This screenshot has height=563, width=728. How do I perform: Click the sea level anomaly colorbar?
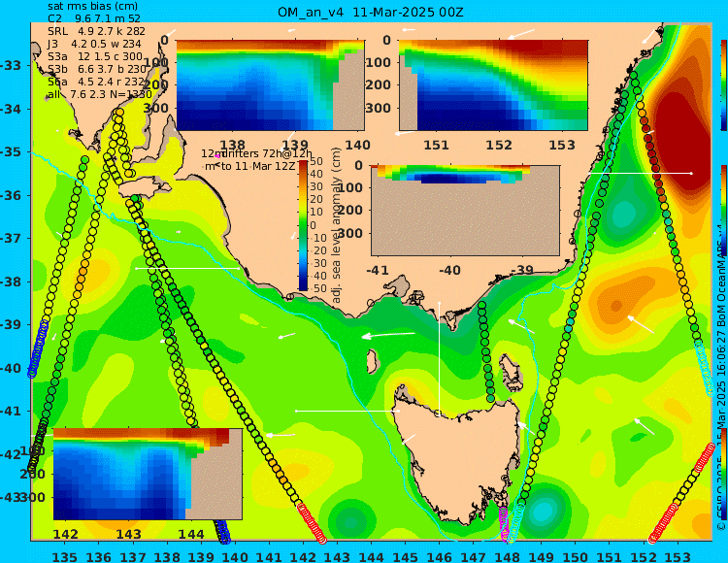[303, 225]
